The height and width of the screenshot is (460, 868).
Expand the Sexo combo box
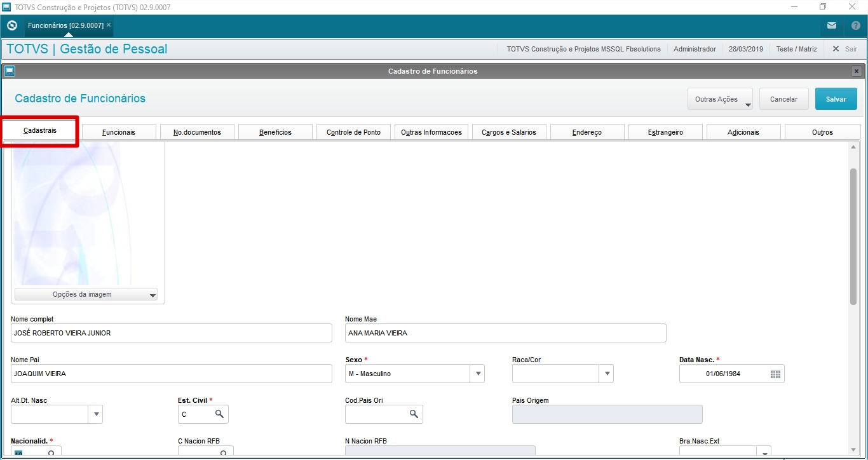click(x=478, y=374)
